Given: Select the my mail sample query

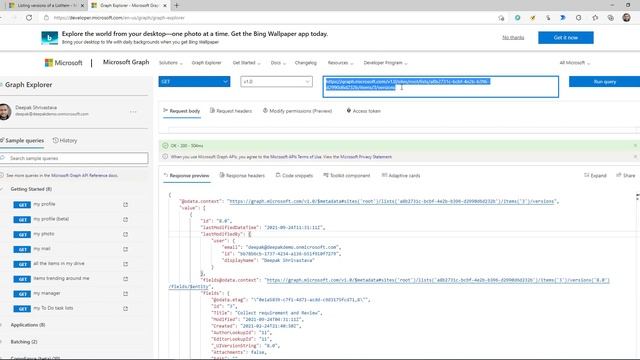Looking at the screenshot, I should (x=42, y=249).
